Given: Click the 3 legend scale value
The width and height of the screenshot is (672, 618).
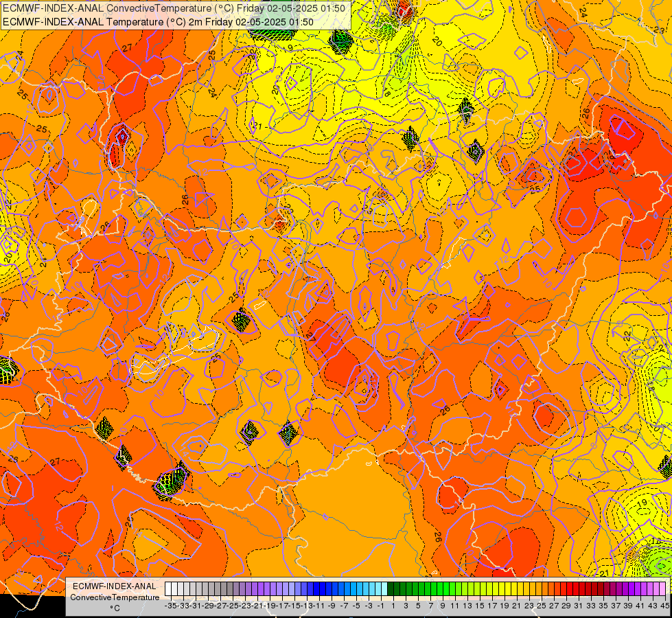Looking at the screenshot, I should [x=406, y=606].
